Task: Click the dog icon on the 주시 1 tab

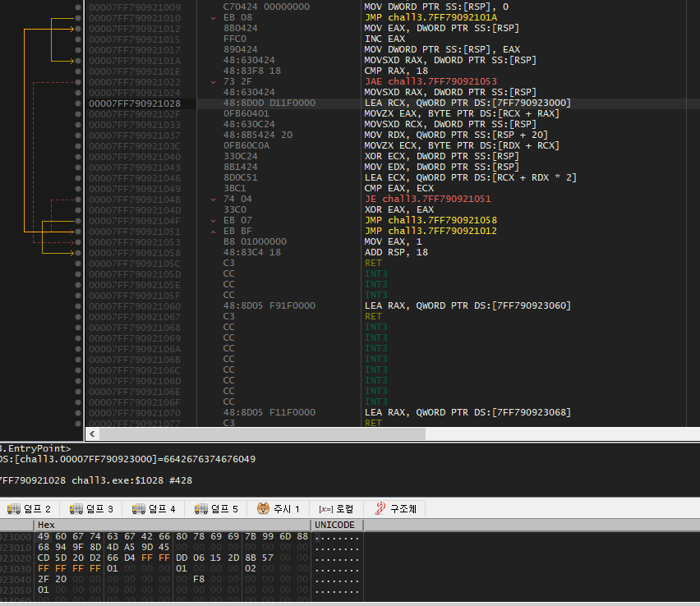Action: [x=261, y=508]
